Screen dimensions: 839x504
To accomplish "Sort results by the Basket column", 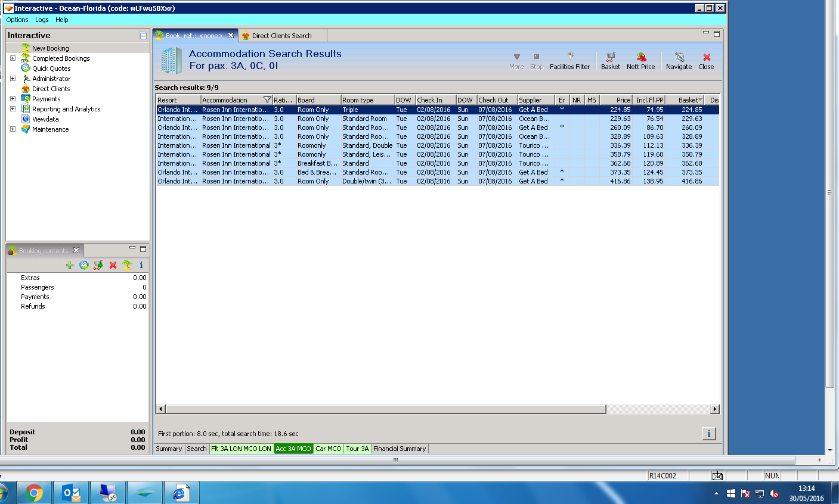I will [684, 99].
